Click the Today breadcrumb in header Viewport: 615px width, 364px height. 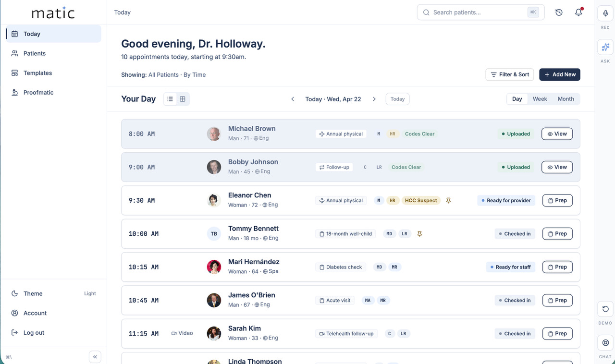(x=122, y=12)
